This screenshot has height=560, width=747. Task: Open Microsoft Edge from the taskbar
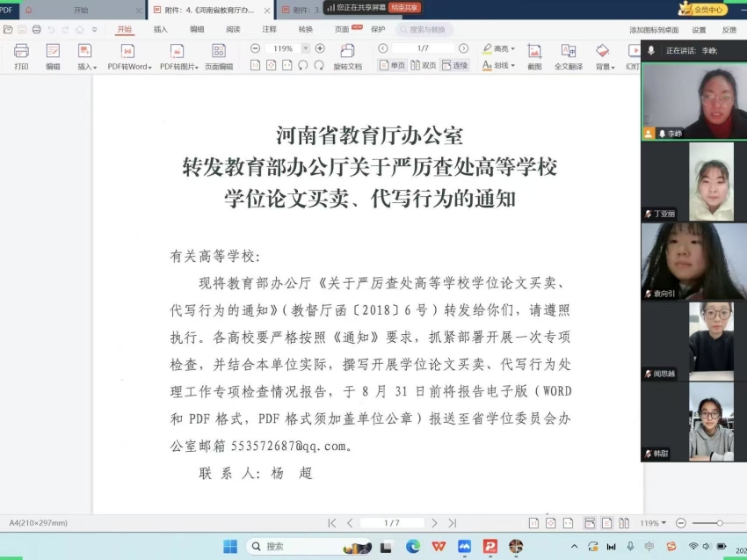coord(412,546)
